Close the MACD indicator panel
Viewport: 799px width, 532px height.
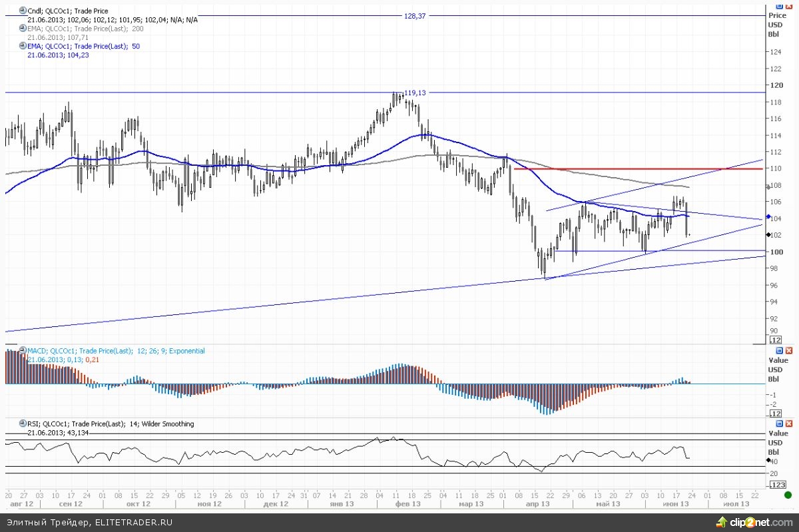pos(789,351)
